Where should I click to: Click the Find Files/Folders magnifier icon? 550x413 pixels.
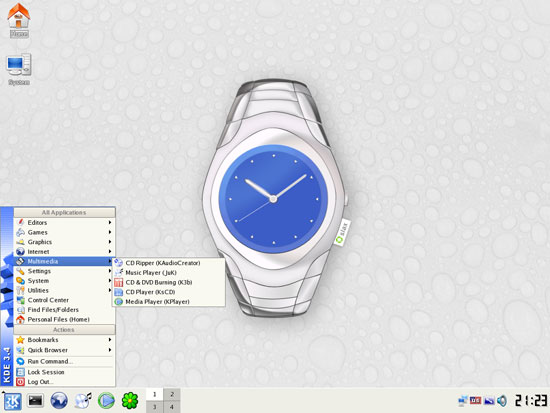[20, 309]
